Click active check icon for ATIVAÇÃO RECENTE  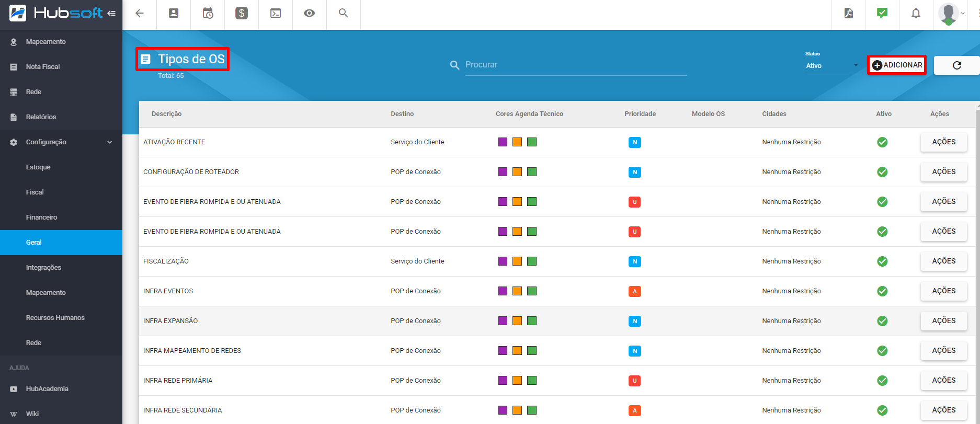point(882,142)
